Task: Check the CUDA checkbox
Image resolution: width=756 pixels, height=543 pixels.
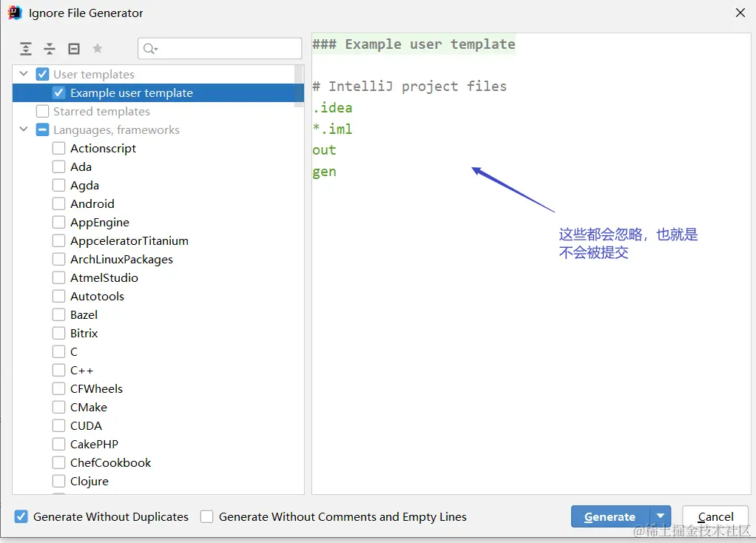Action: pos(59,426)
